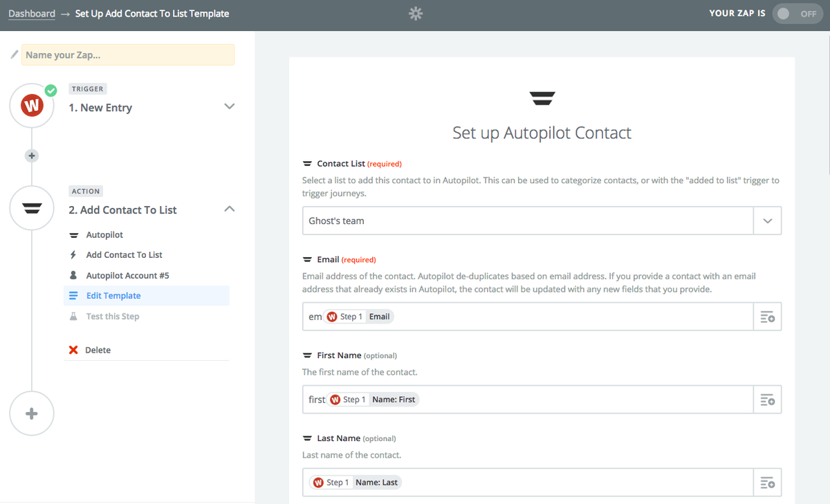Toggle the Zap from OFF to on
The width and height of the screenshot is (830, 504).
[797, 13]
